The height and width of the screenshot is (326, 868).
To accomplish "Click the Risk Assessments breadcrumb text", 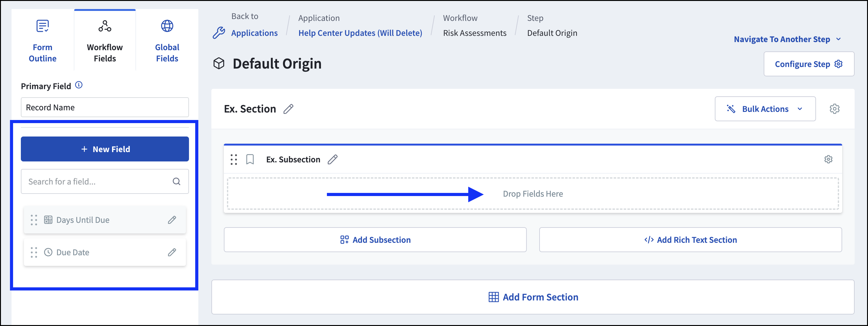I will tap(474, 33).
